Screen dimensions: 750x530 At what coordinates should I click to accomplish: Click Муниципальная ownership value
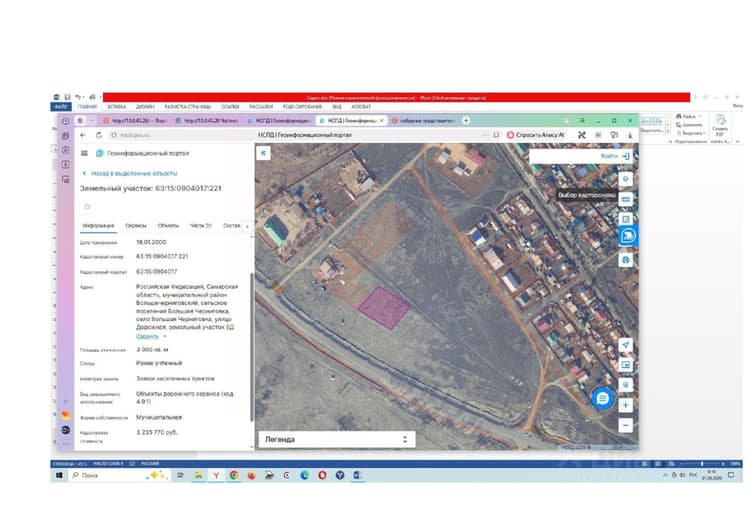159,417
